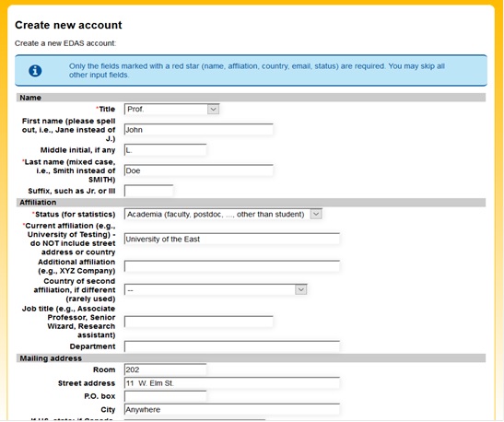Click the Mailing address section header
Viewport: 504px width, 422px height.
point(251,358)
